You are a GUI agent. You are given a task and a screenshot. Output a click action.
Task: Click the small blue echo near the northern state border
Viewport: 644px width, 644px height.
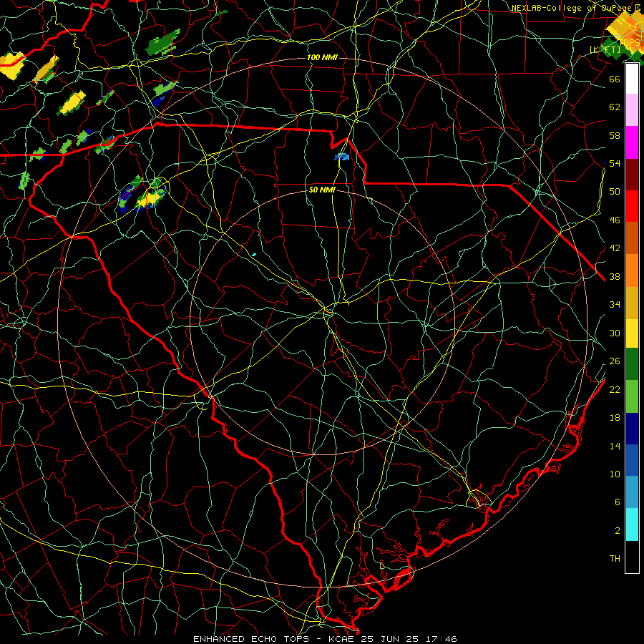point(342,157)
